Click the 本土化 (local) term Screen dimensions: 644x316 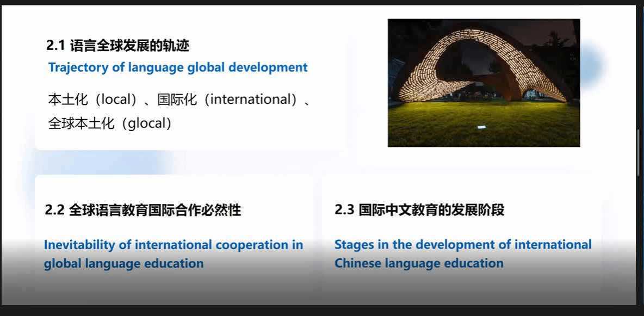pos(92,100)
